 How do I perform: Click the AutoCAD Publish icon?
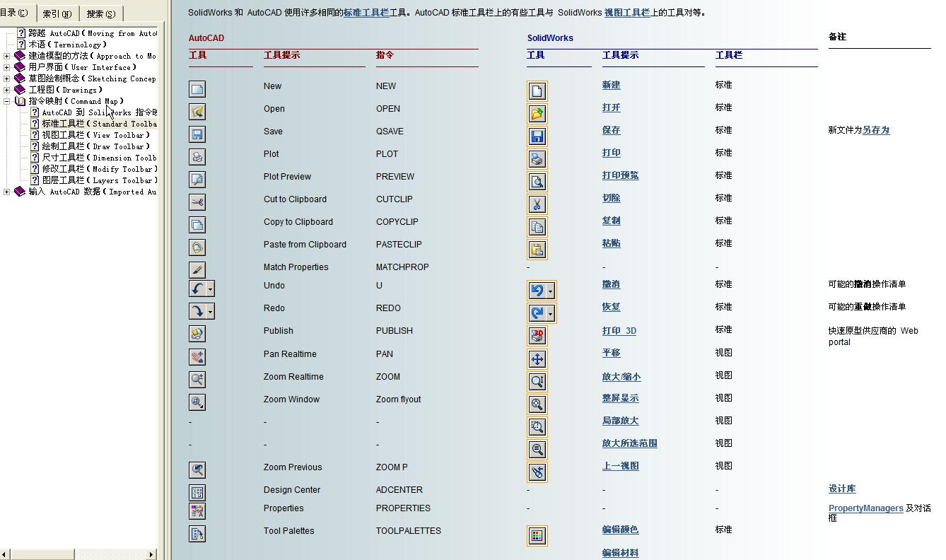pyautogui.click(x=197, y=334)
